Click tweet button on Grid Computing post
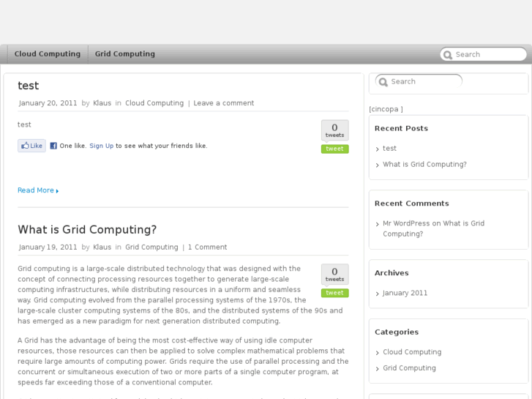The width and height of the screenshot is (532, 399). pos(334,293)
